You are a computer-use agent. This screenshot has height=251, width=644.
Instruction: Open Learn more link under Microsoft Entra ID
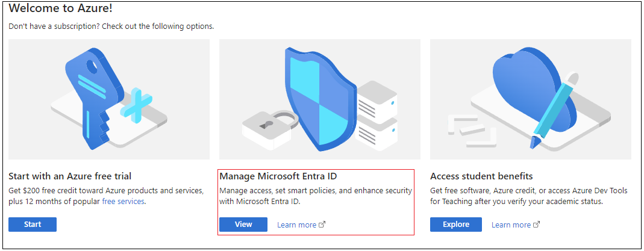pyautogui.click(x=296, y=225)
